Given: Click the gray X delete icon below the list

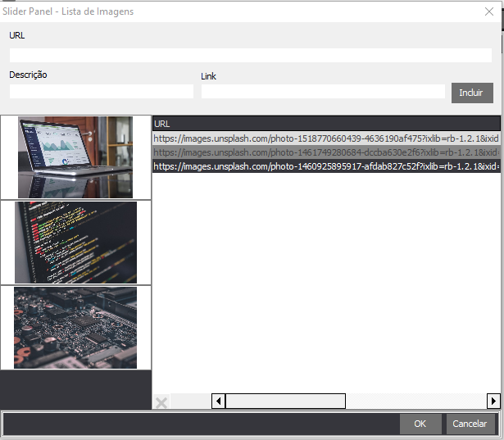Looking at the screenshot, I should [x=161, y=401].
